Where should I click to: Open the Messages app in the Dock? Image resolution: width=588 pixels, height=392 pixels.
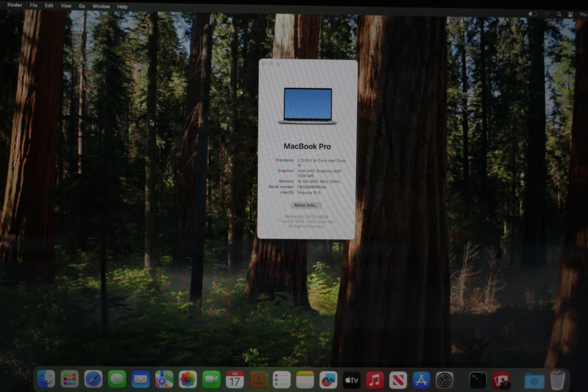117,379
